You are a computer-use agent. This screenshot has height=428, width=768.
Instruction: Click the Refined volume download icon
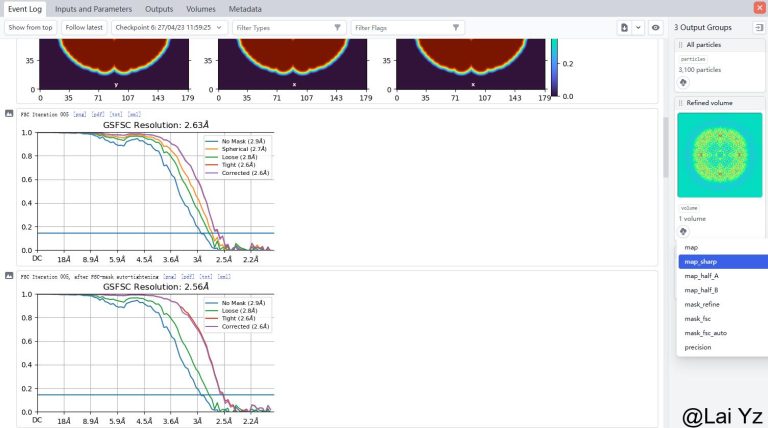point(684,231)
